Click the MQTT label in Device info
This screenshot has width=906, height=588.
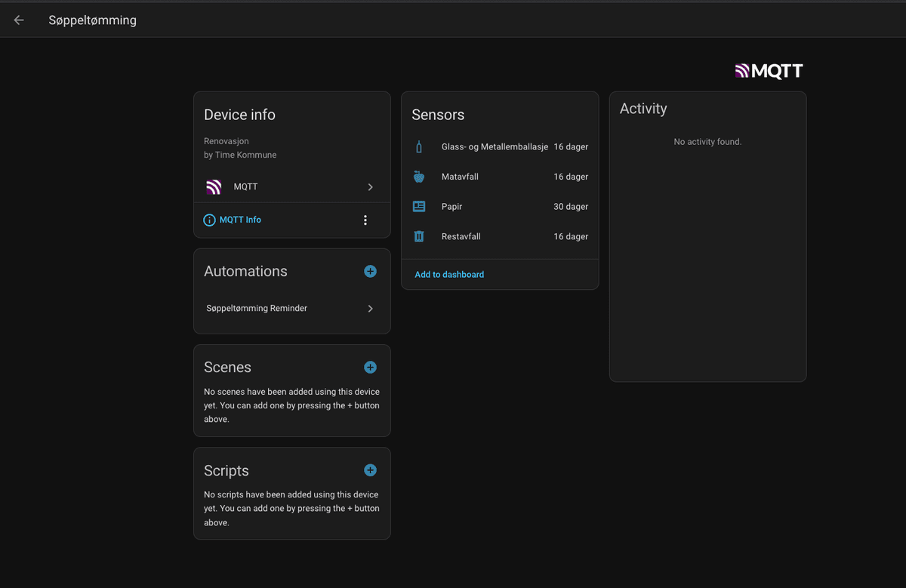click(x=245, y=187)
